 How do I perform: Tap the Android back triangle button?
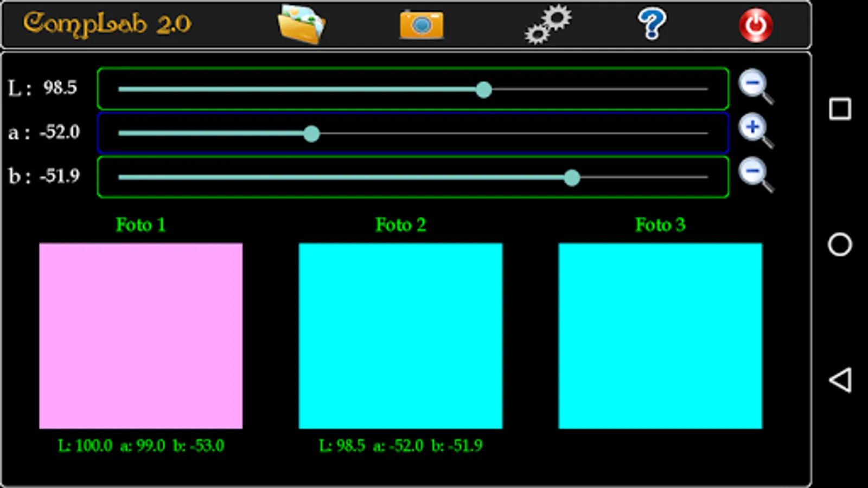840,380
